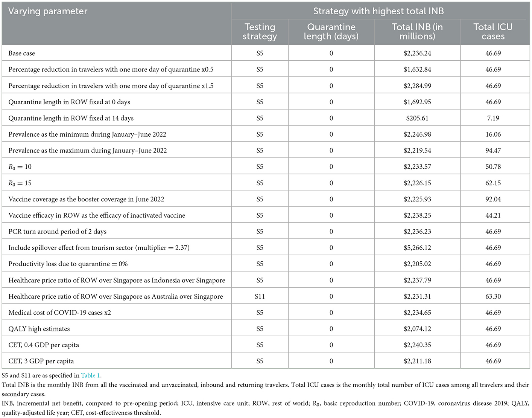532x418 pixels.
Task: Click the $2,225.93 INB value
Action: (x=417, y=199)
